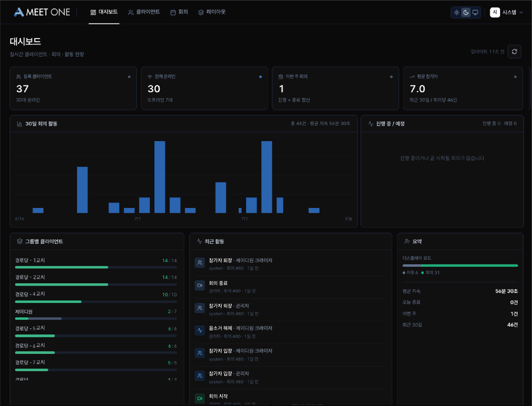
Task: Click the MEET ONE logo
Action: point(42,12)
